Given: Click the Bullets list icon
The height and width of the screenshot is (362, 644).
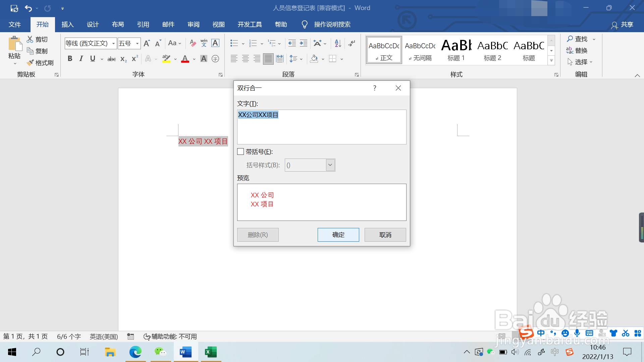Looking at the screenshot, I should coord(234,43).
